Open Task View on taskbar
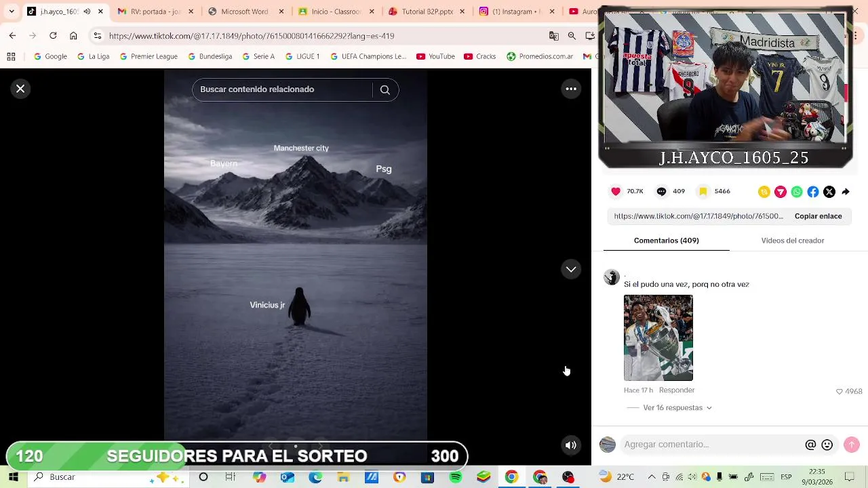Screen dimensions: 868x488 coord(231,477)
